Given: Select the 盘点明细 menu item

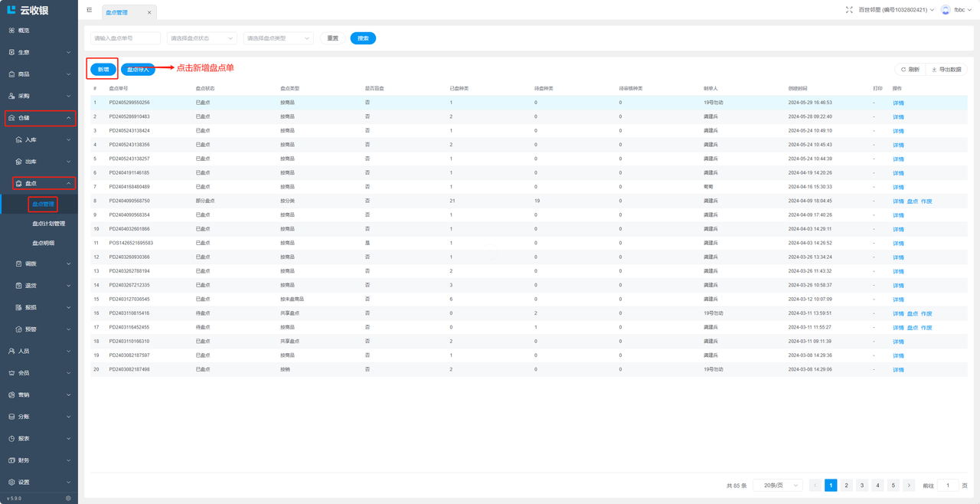Looking at the screenshot, I should 43,243.
